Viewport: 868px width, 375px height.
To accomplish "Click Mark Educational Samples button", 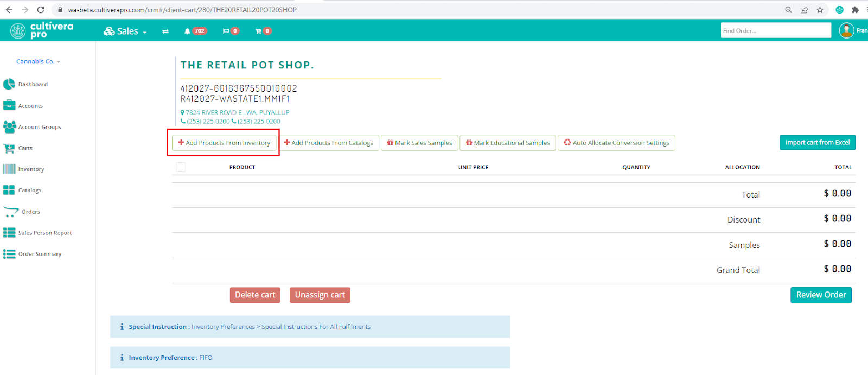I will click(x=508, y=143).
